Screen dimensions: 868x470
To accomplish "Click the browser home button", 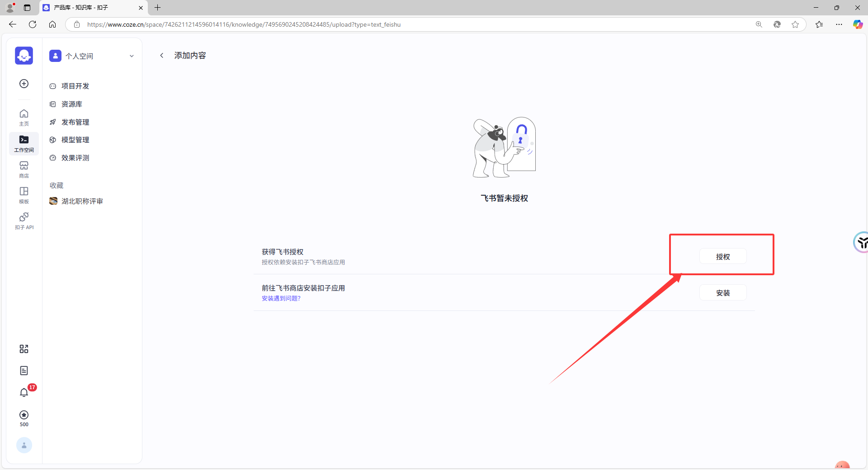I will [x=52, y=24].
